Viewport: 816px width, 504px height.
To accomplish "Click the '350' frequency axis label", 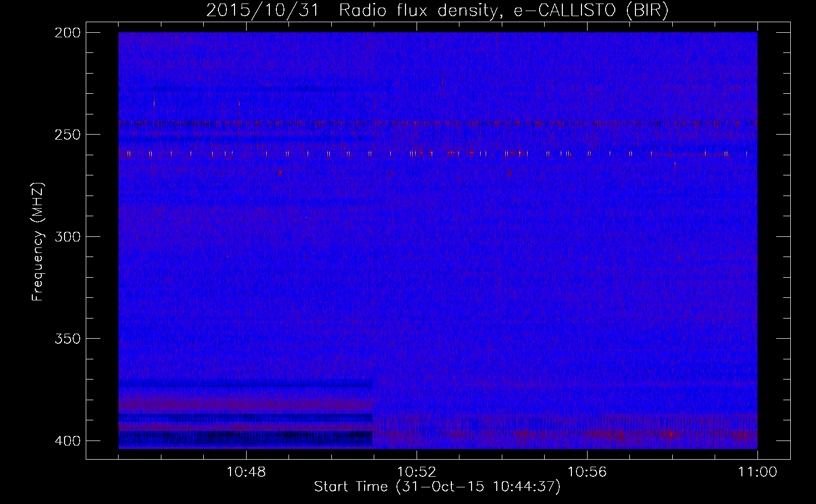I will 68,339.
